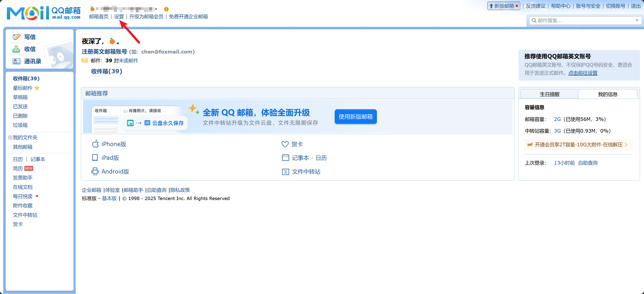Switch to the 我的信息 tab
Image resolution: width=644 pixels, height=294 pixels.
(x=608, y=94)
